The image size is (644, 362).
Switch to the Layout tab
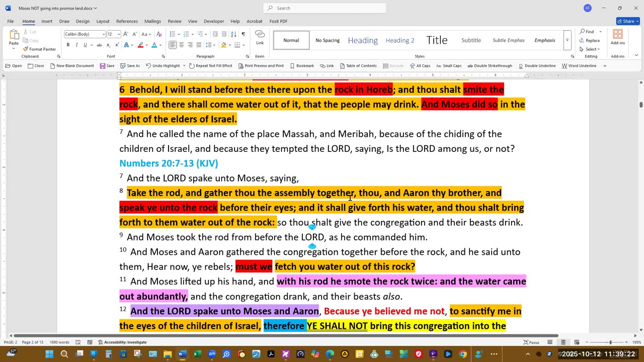tap(103, 21)
